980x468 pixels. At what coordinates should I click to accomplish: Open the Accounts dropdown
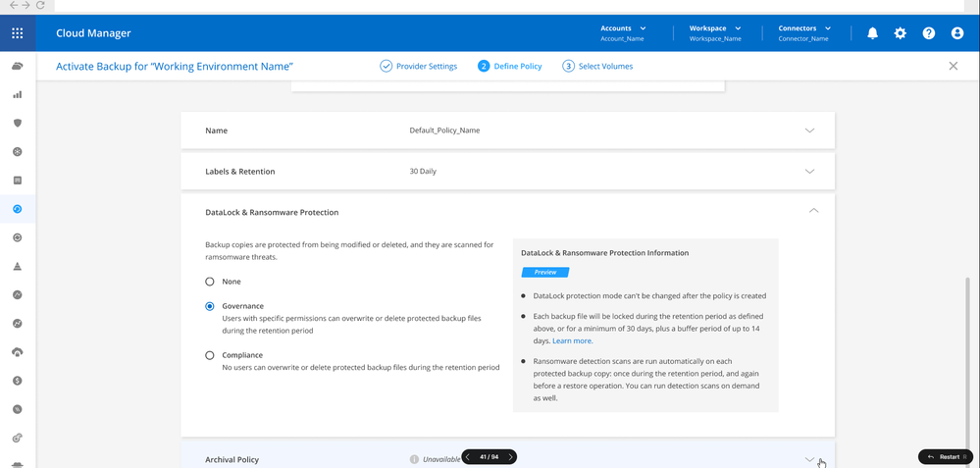pos(623,28)
